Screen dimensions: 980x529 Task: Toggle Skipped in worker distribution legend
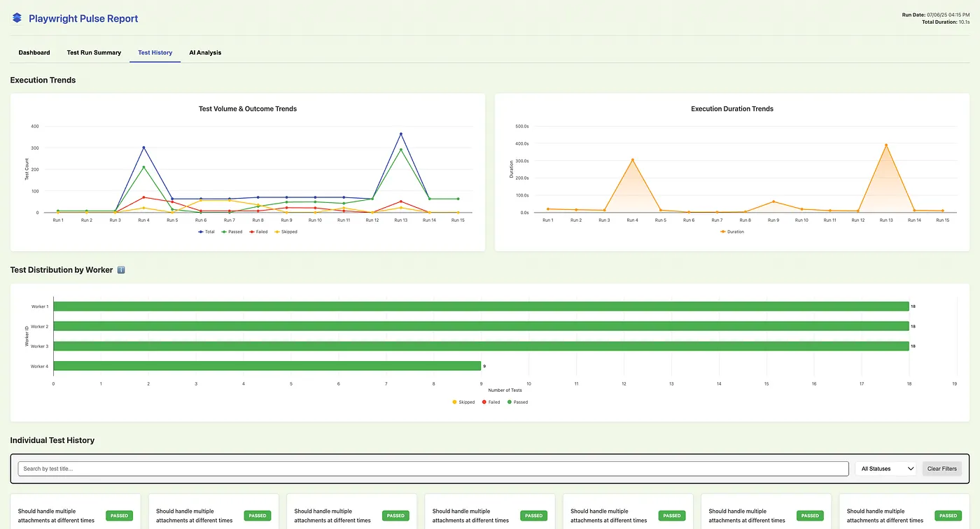tap(463, 402)
